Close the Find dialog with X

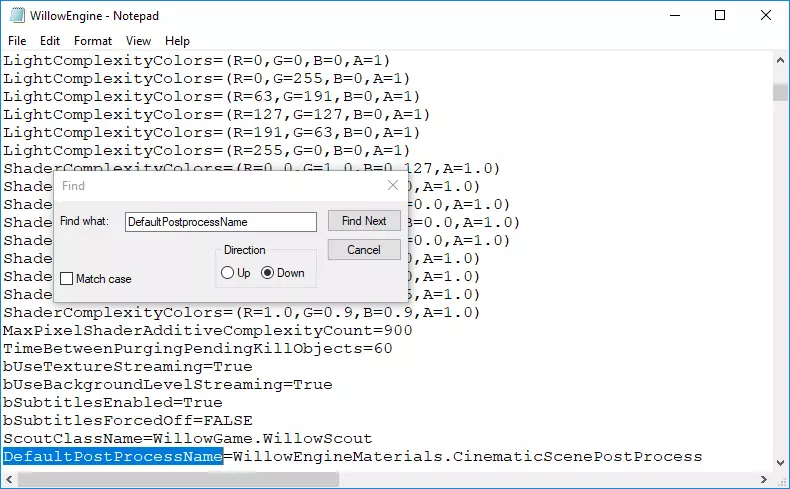[x=393, y=185]
